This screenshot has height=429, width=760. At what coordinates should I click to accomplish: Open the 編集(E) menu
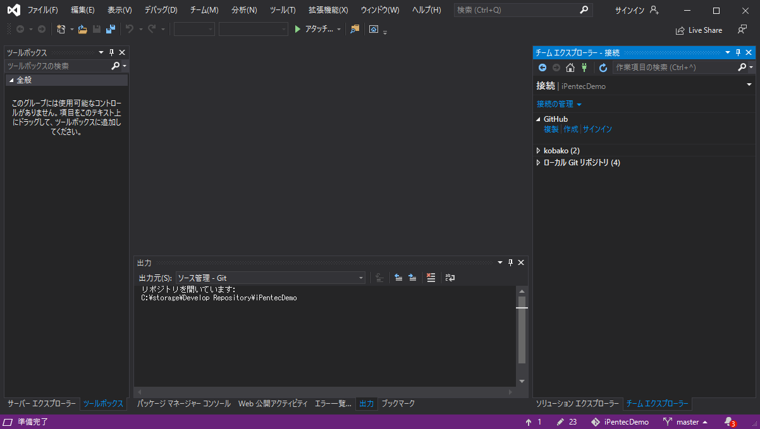coord(82,10)
